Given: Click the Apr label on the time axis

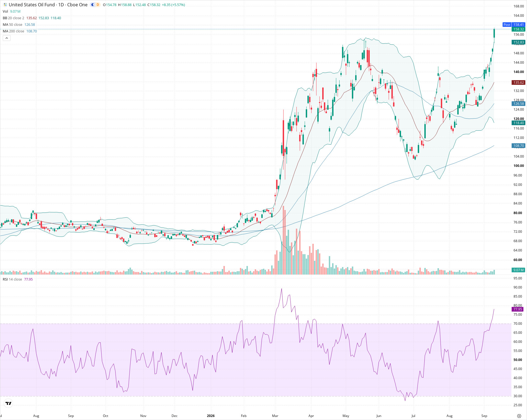Looking at the screenshot, I should tap(311, 416).
